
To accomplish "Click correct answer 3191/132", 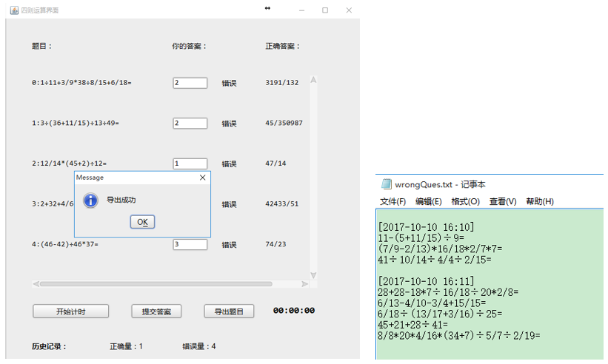I will [282, 82].
